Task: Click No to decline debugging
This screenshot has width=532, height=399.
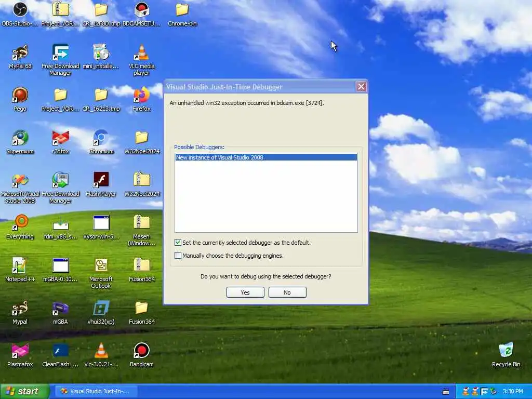Action: click(x=287, y=292)
